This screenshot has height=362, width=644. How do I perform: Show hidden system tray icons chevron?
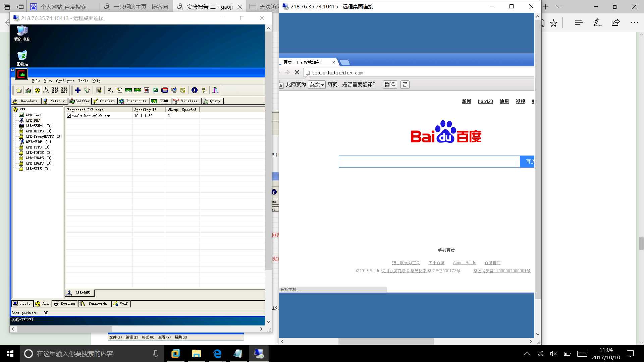tap(527, 354)
